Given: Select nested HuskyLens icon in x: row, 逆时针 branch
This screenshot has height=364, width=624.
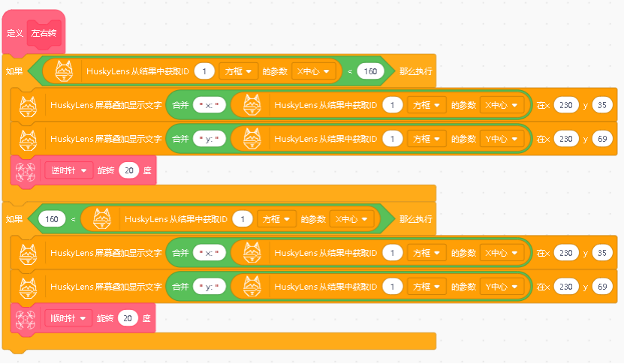Looking at the screenshot, I should [252, 105].
